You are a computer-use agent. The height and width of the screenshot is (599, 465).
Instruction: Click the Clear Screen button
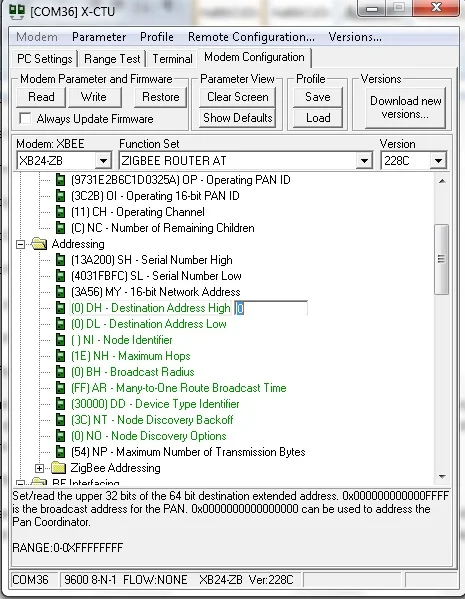click(x=238, y=97)
